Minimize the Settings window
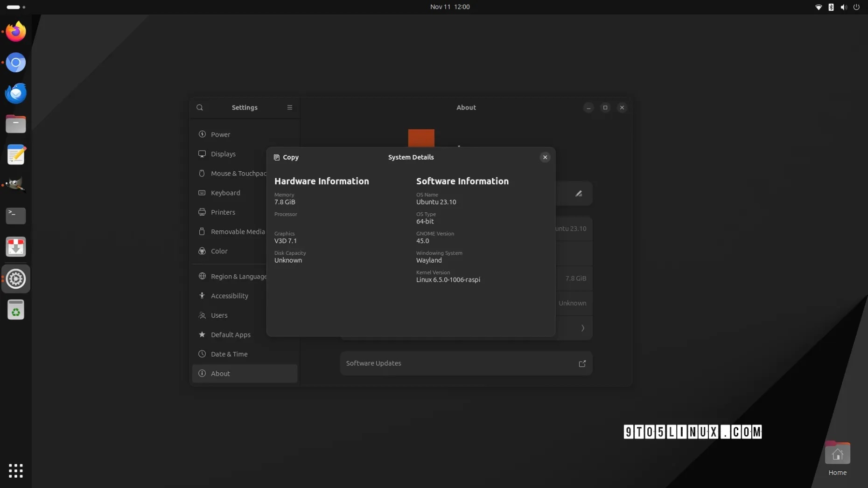 tap(588, 108)
